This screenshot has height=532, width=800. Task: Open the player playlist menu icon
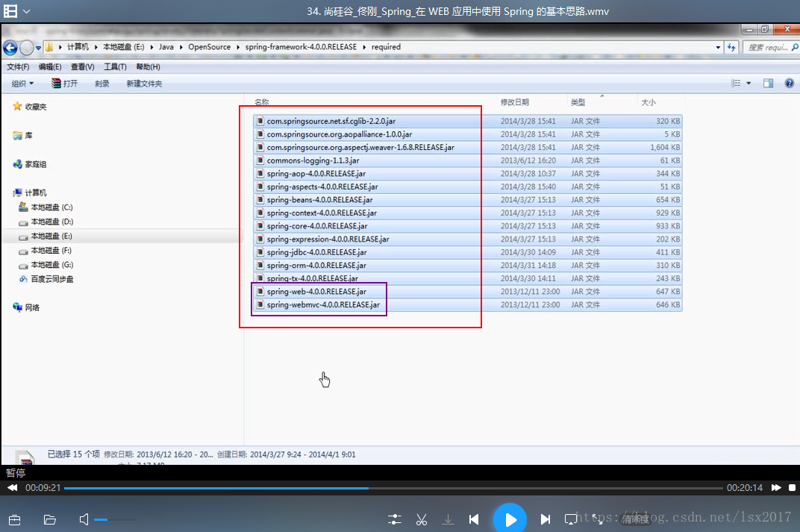(x=10, y=11)
